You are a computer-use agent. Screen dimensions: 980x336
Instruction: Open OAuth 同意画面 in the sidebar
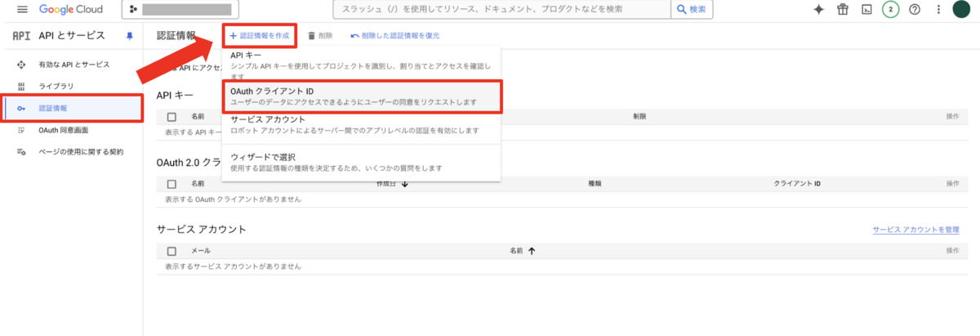point(63,130)
